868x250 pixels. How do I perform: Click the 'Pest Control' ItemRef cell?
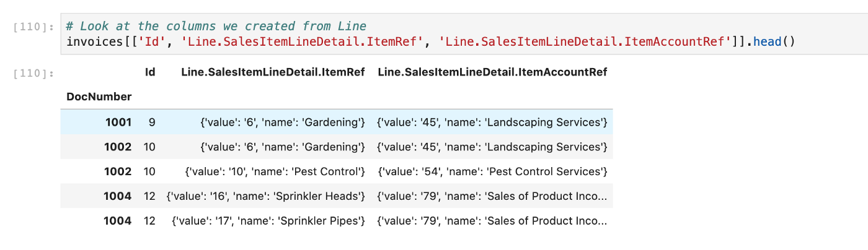tap(275, 171)
